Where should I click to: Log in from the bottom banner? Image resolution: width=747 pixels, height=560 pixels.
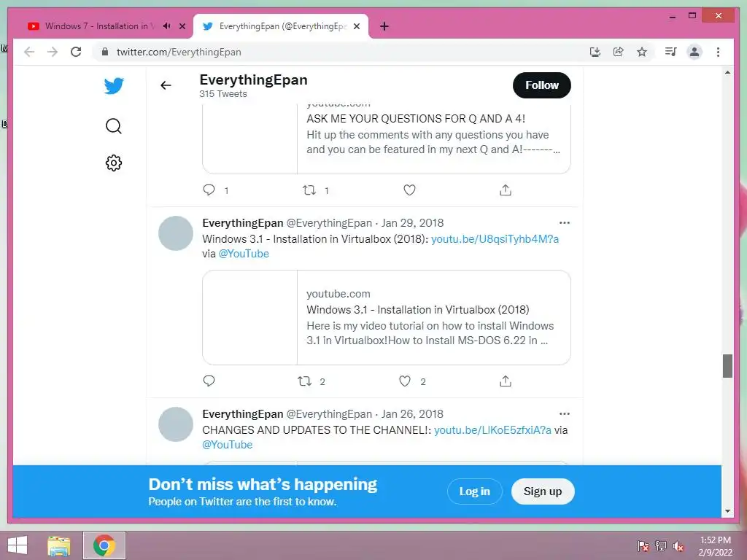(474, 491)
